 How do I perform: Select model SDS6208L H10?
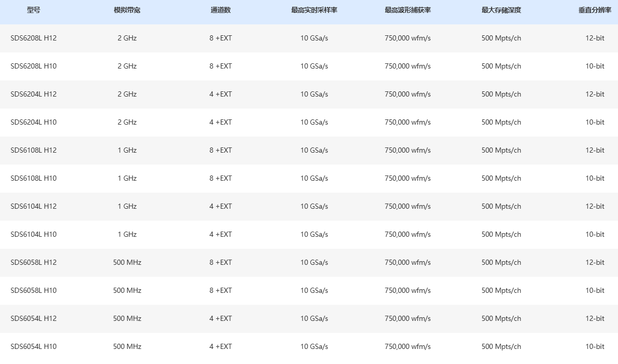point(33,66)
